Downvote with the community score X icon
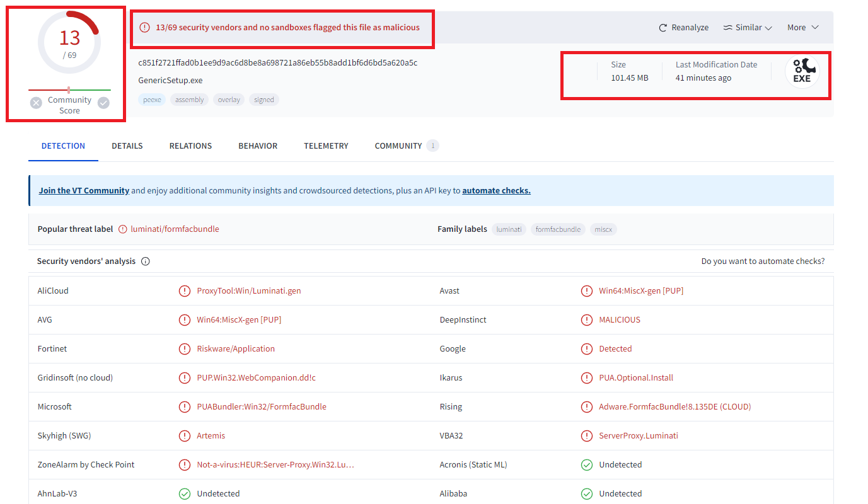This screenshot has width=868, height=504. (37, 103)
